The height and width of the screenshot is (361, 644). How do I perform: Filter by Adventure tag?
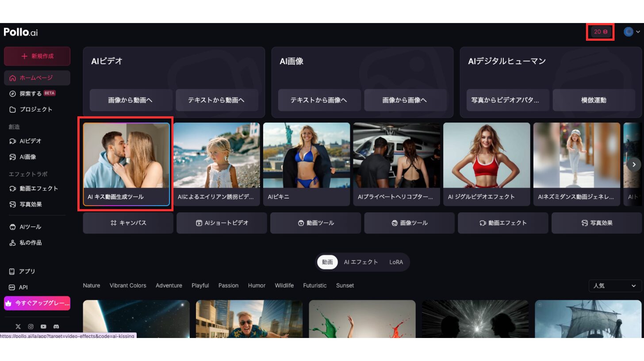pyautogui.click(x=169, y=285)
